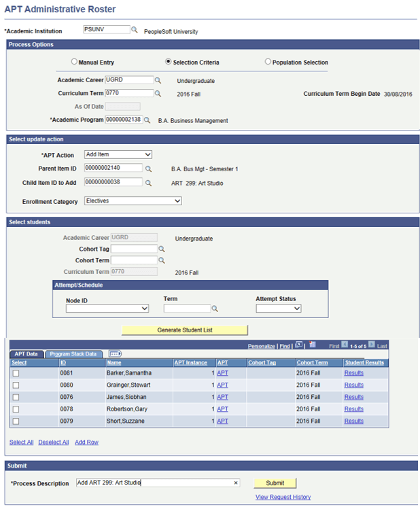Screen dimensions: 420x507
Task: Open Parent Item ID lookup magnifier
Action: pos(148,169)
